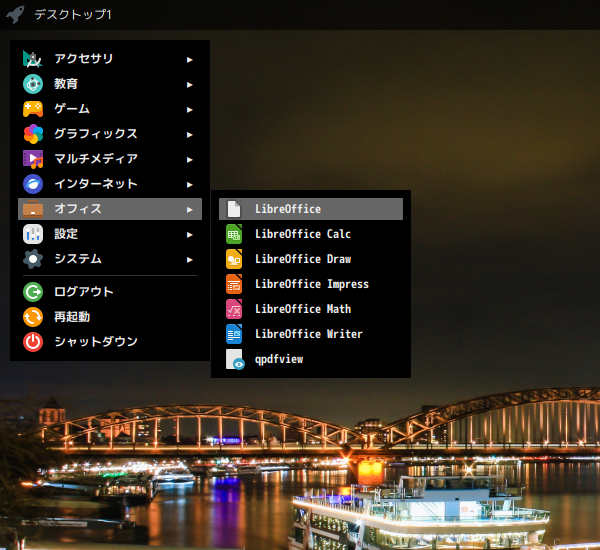Image resolution: width=600 pixels, height=550 pixels.
Task: Expand グラフィックス submenu arrow
Action: pos(189,135)
